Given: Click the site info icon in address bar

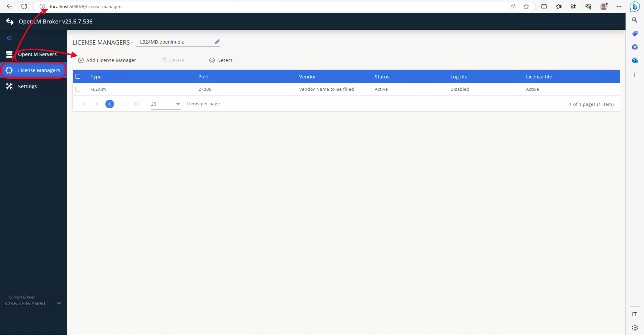Looking at the screenshot, I should click(x=42, y=6).
